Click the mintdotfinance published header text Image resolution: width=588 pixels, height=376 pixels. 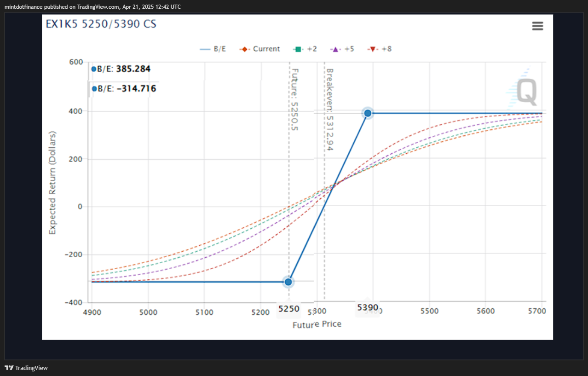pyautogui.click(x=92, y=6)
